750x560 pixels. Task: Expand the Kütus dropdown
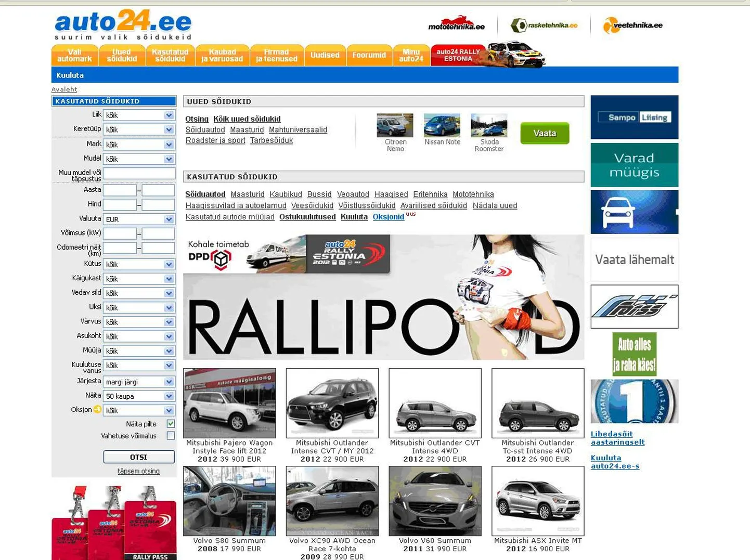139,264
